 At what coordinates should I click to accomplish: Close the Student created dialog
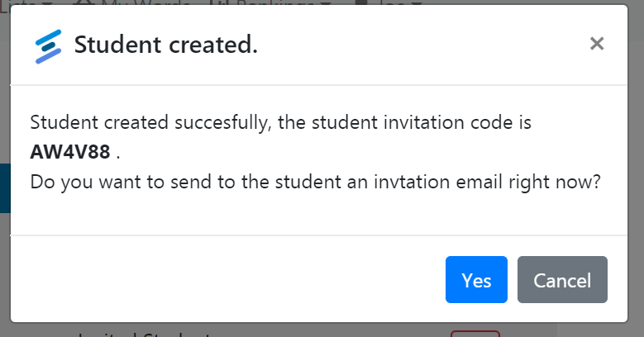[x=596, y=44]
